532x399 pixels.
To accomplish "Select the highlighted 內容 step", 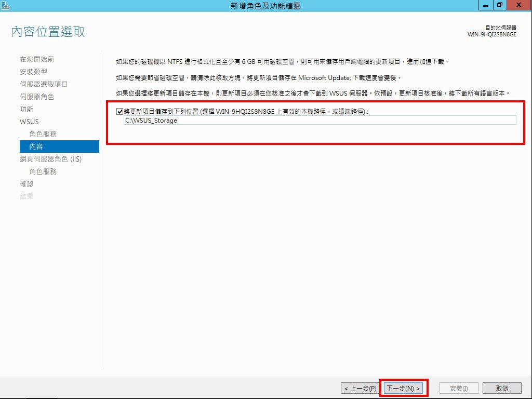I will (59, 147).
